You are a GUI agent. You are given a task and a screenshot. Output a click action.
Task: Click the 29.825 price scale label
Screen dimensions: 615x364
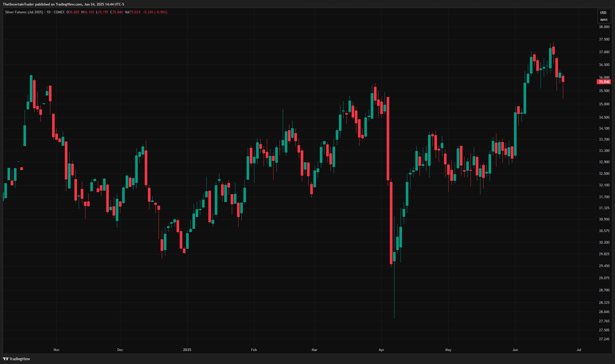[x=604, y=254]
